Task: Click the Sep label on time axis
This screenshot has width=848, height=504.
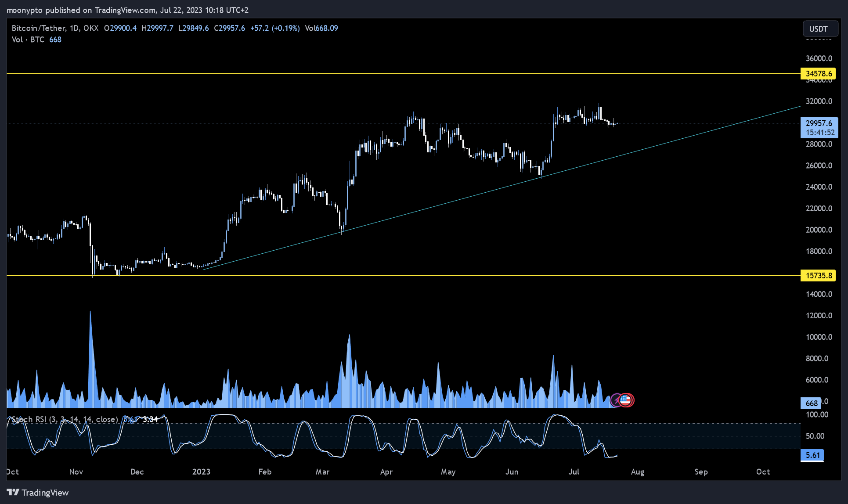Action: coord(701,472)
